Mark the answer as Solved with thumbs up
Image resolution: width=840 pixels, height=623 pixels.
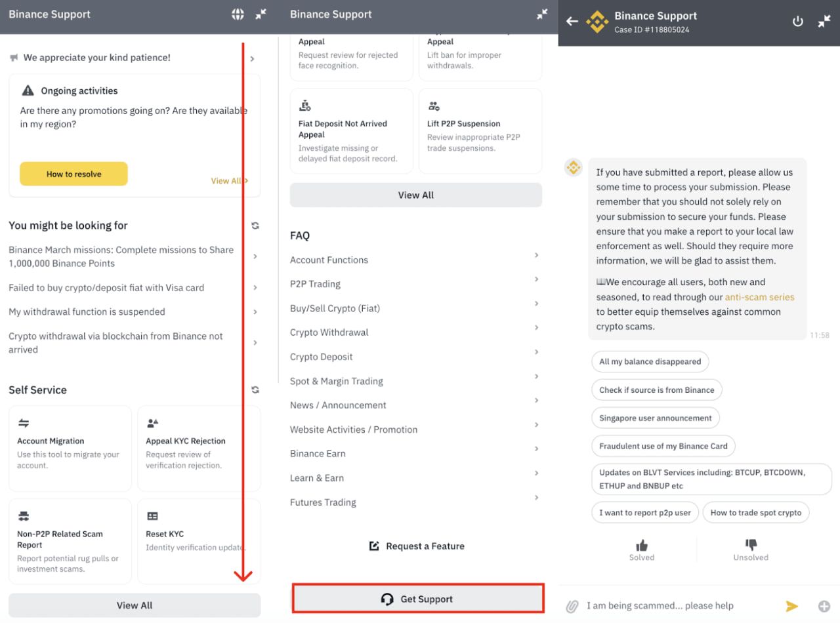click(x=642, y=545)
